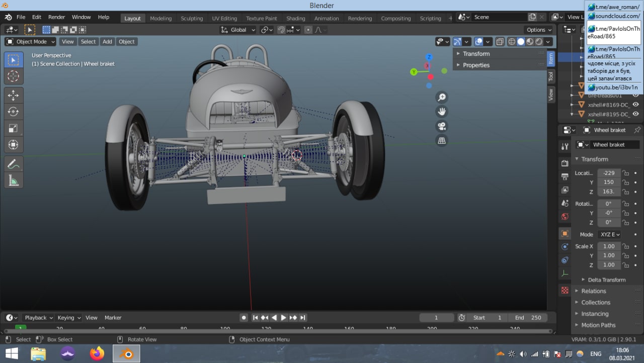644x363 pixels.
Task: Expand the Motion Paths panel
Action: 598,325
